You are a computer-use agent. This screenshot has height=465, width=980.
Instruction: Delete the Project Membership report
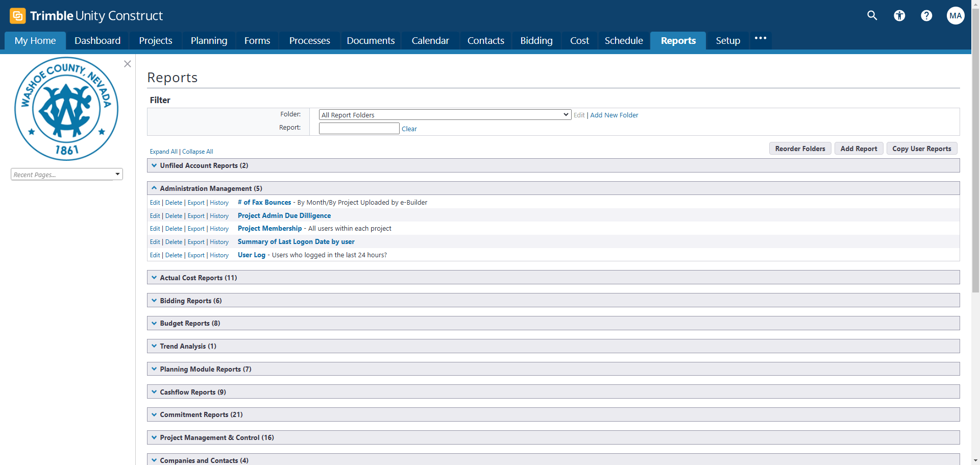[x=174, y=229]
